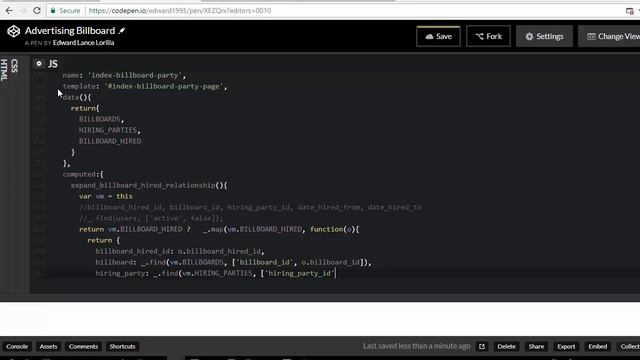Screen dimensions: 640x360
Task: Save the pen
Action: 438,36
